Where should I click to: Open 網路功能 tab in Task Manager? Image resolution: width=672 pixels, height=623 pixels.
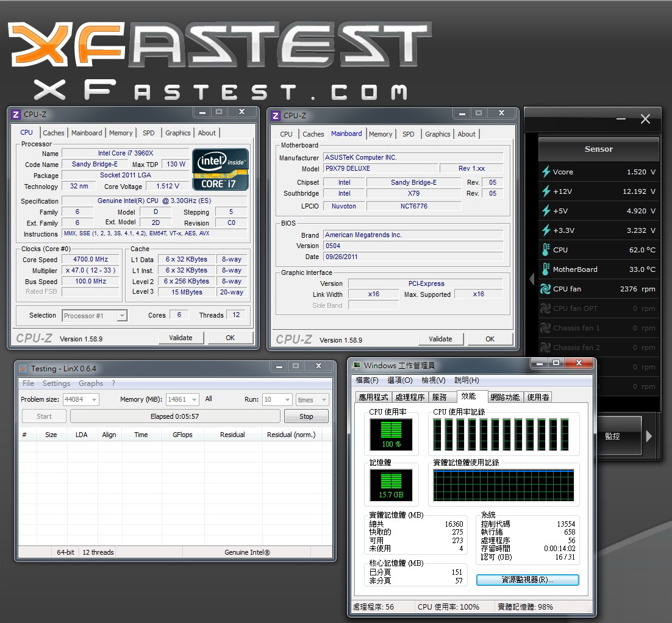(505, 397)
